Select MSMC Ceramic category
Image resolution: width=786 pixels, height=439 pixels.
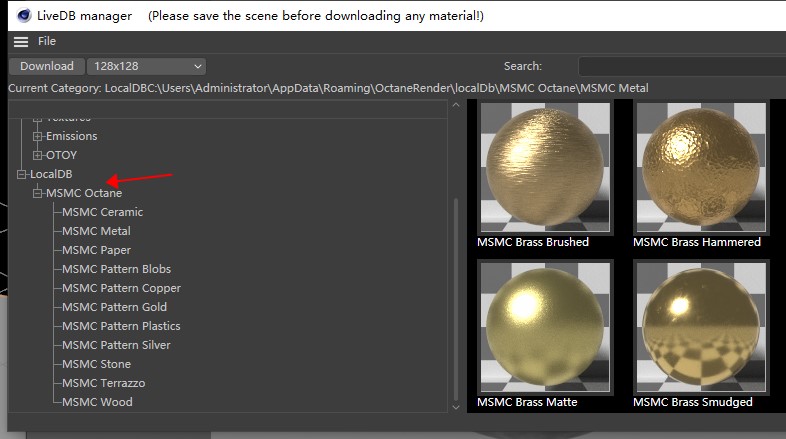(103, 212)
